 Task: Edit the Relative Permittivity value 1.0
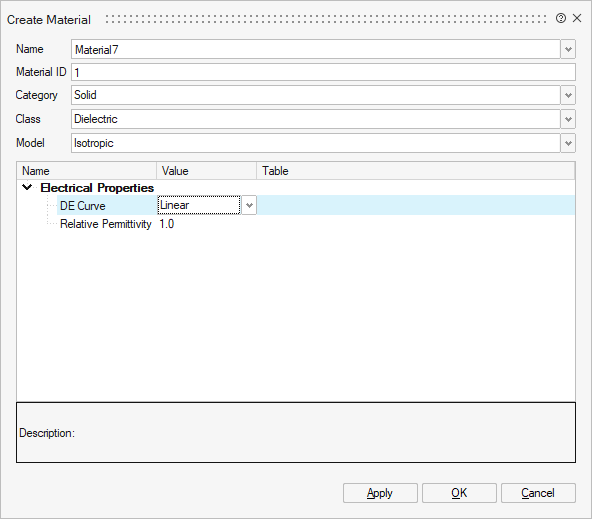[166, 224]
